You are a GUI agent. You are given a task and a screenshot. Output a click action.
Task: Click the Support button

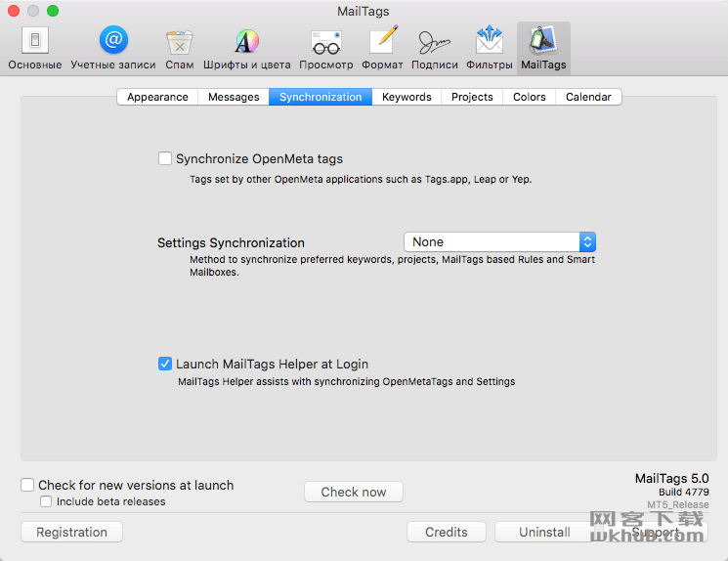coord(656,532)
